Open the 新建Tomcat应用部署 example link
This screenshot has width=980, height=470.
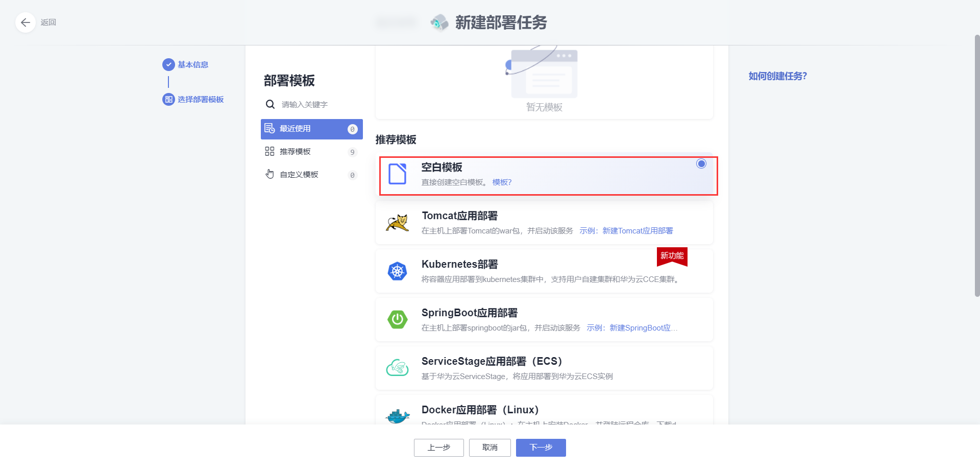(637, 230)
